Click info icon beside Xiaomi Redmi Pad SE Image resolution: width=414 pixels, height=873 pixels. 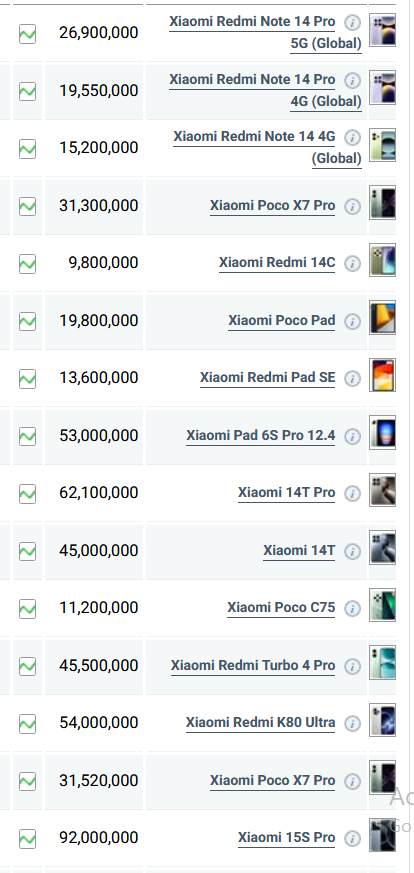[x=352, y=379]
